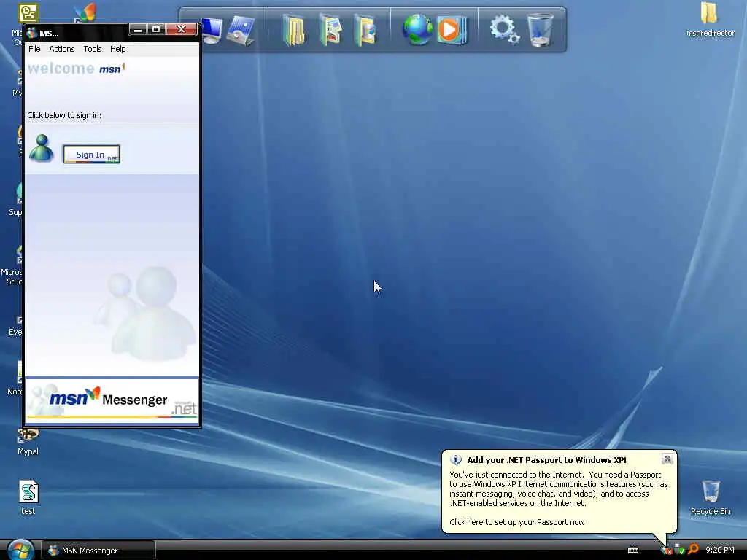Viewport: 747px width, 560px height.
Task: Launch the orange media player dock icon
Action: coord(451,30)
